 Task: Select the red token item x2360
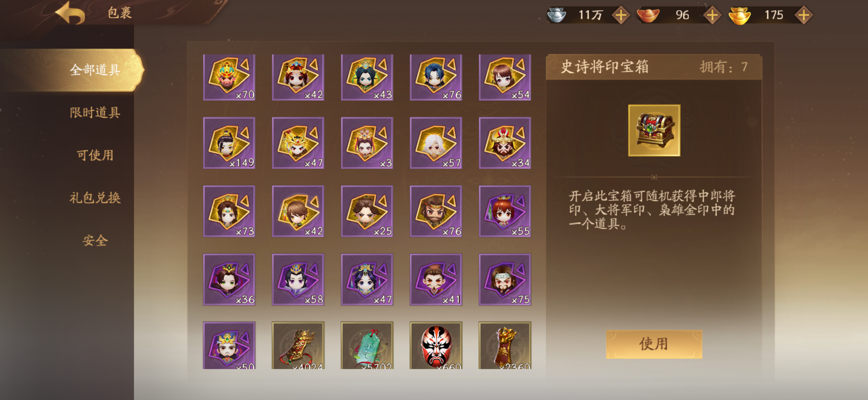[505, 345]
